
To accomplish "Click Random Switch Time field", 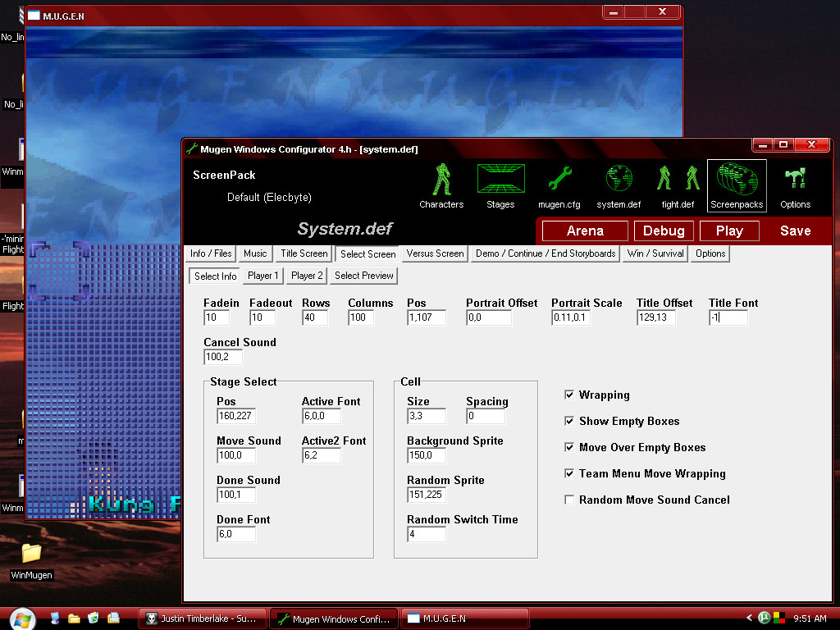I will coord(427,534).
